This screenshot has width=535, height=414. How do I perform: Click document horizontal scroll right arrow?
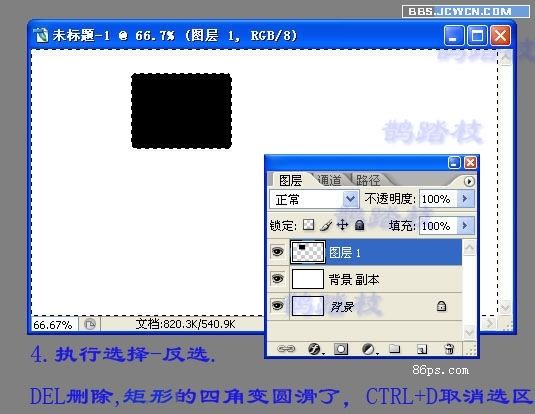point(490,323)
